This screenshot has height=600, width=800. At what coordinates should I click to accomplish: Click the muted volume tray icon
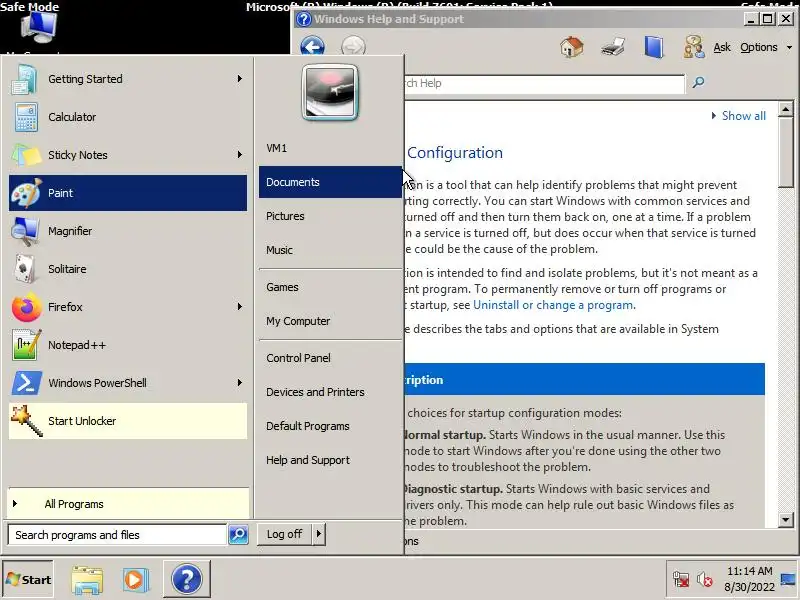coord(705,579)
